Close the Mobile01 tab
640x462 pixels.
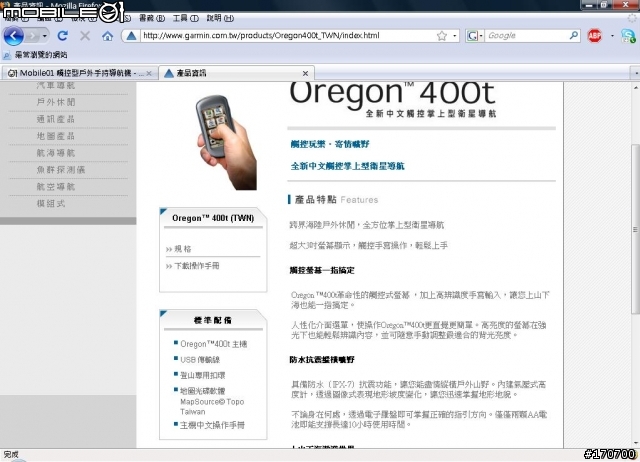149,73
